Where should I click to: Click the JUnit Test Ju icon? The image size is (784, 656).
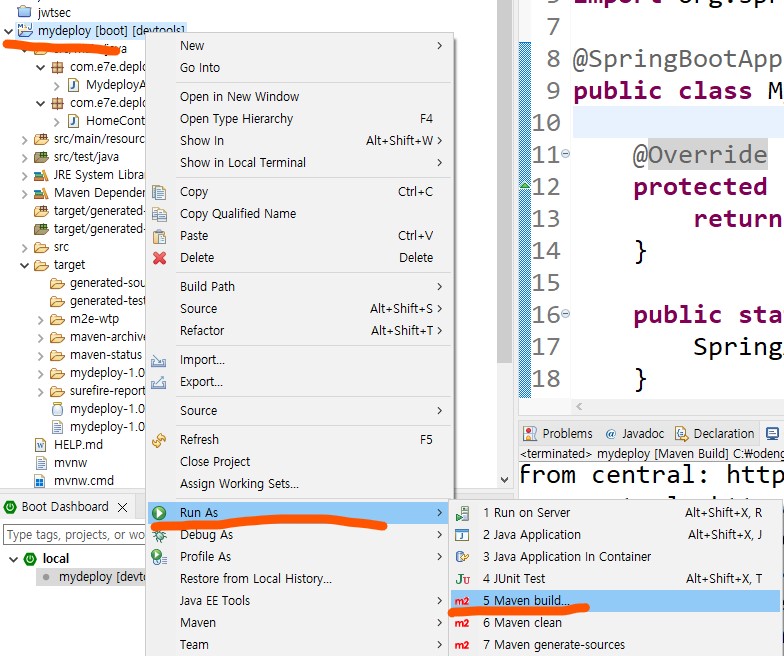click(462, 579)
